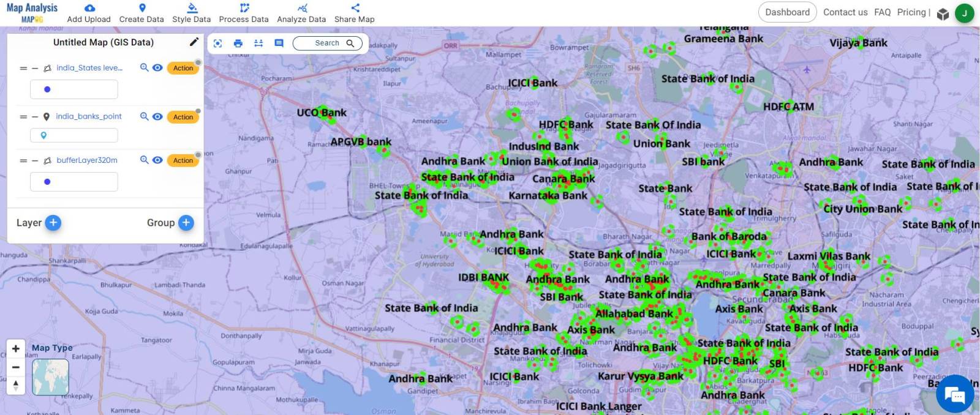Grab drag handle of bufferLayer320m layer
Screen dimensions: 980x415
click(23, 160)
